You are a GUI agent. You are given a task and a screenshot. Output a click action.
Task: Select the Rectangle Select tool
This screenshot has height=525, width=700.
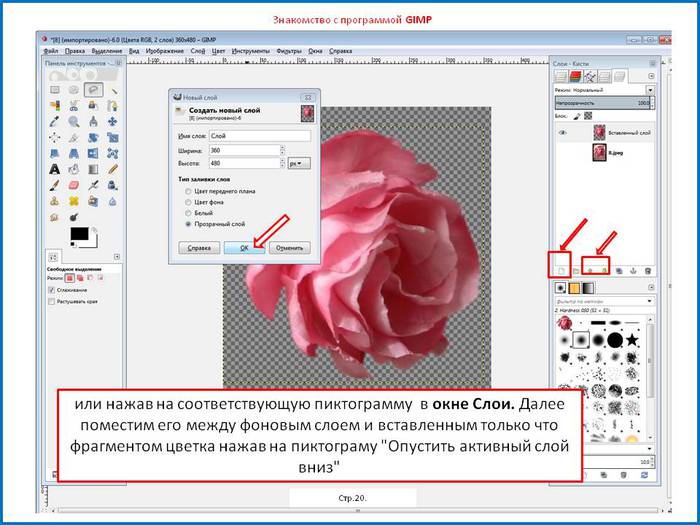point(55,90)
